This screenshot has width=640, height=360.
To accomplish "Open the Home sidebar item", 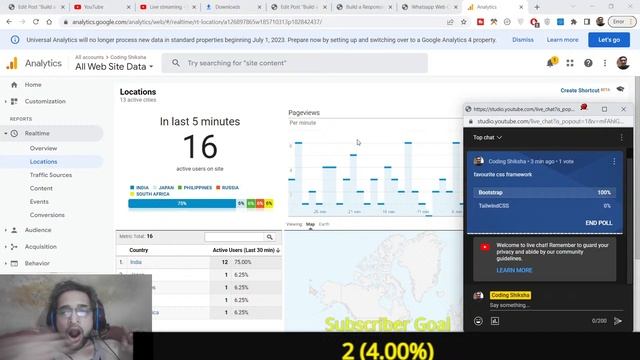I will point(33,85).
